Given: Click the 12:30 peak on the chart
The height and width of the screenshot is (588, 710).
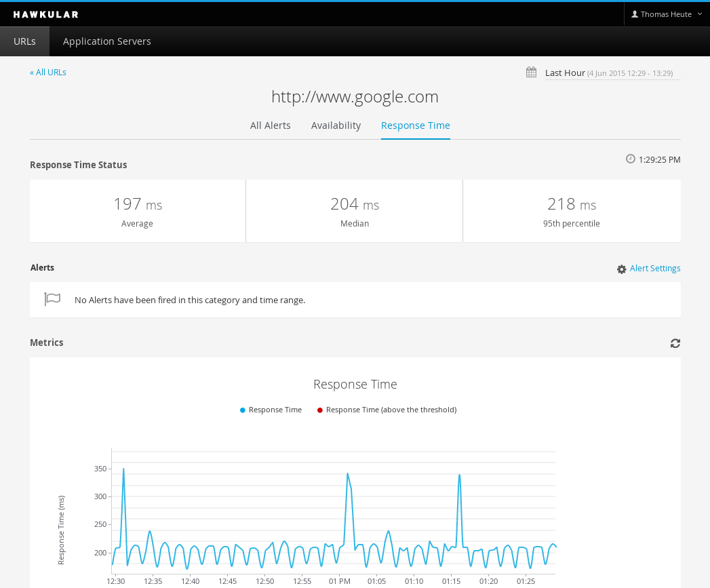Looking at the screenshot, I should pos(123,469).
